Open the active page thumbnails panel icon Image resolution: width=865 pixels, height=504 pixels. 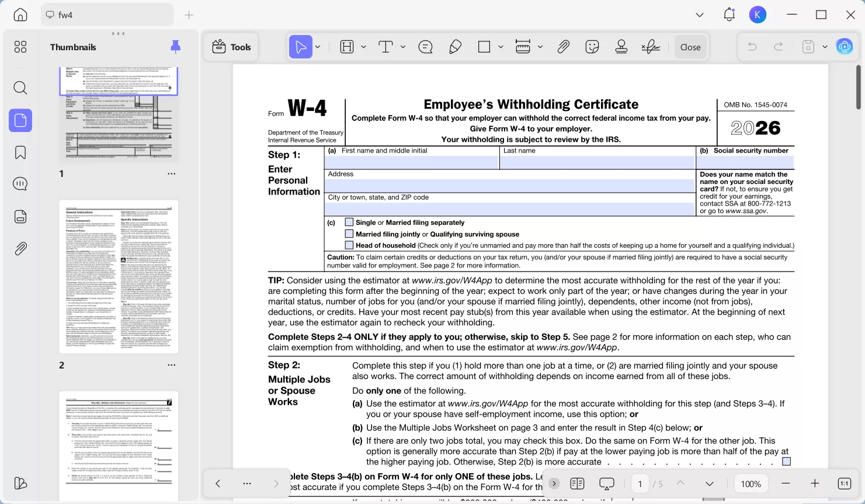[20, 120]
